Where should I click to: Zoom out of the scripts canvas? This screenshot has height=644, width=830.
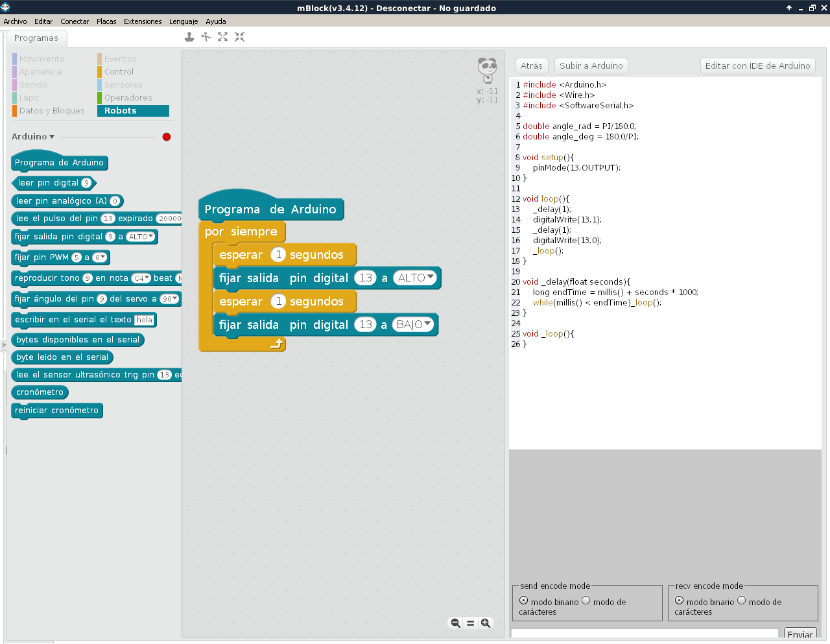[456, 623]
